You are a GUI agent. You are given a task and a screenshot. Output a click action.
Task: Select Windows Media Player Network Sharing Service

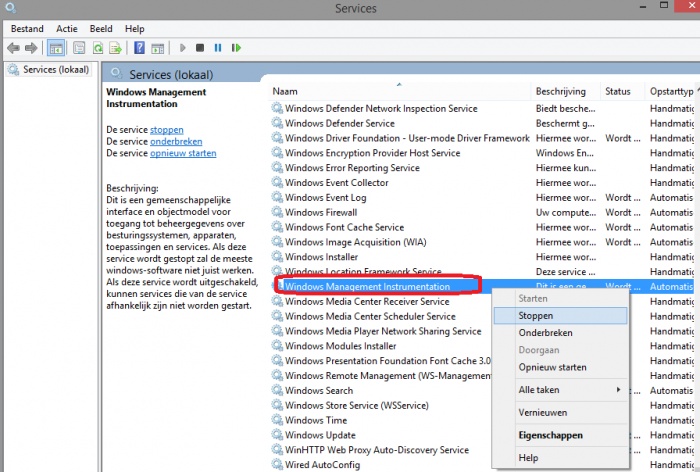(x=381, y=331)
